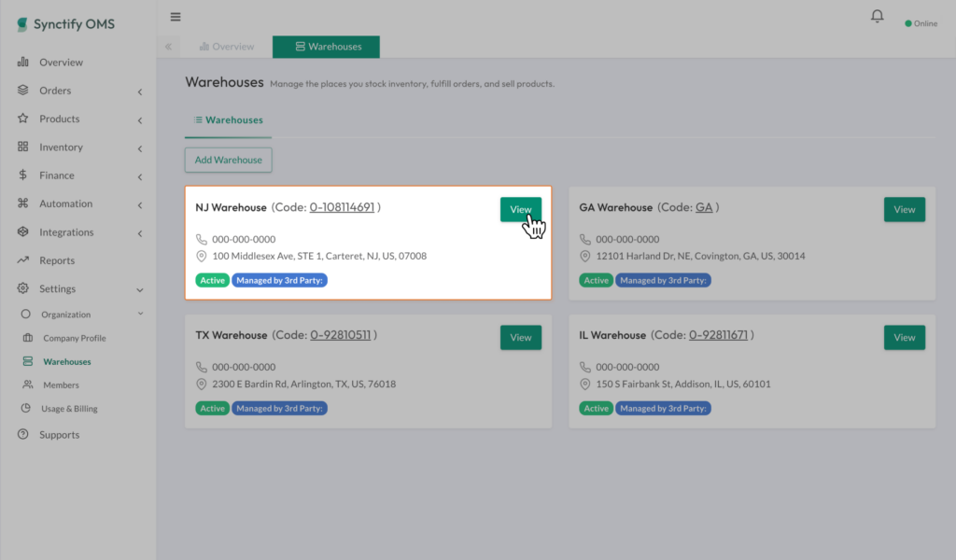Click the Add Warehouse button

coord(229,160)
